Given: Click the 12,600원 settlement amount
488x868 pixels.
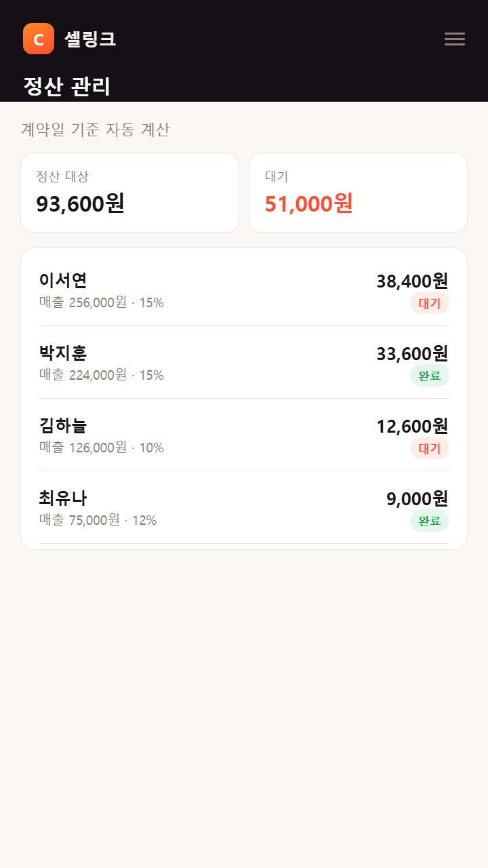Looking at the screenshot, I should coord(412,426).
